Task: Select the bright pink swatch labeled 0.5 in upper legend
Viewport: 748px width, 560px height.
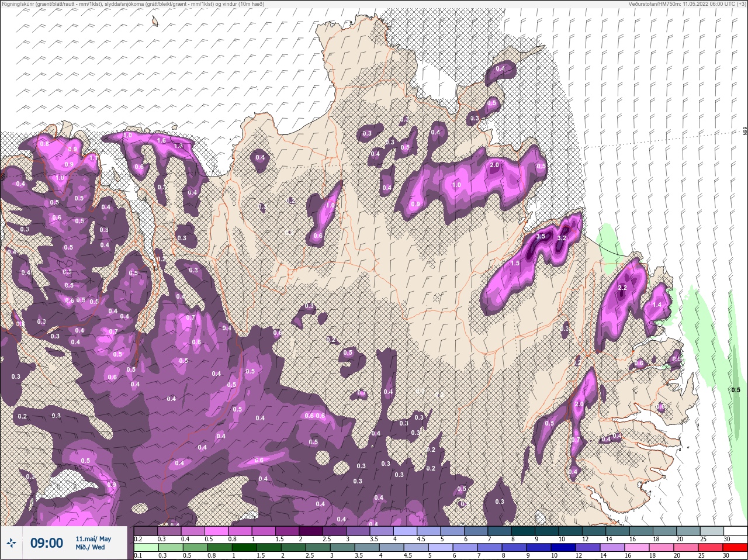Action: coord(217,530)
